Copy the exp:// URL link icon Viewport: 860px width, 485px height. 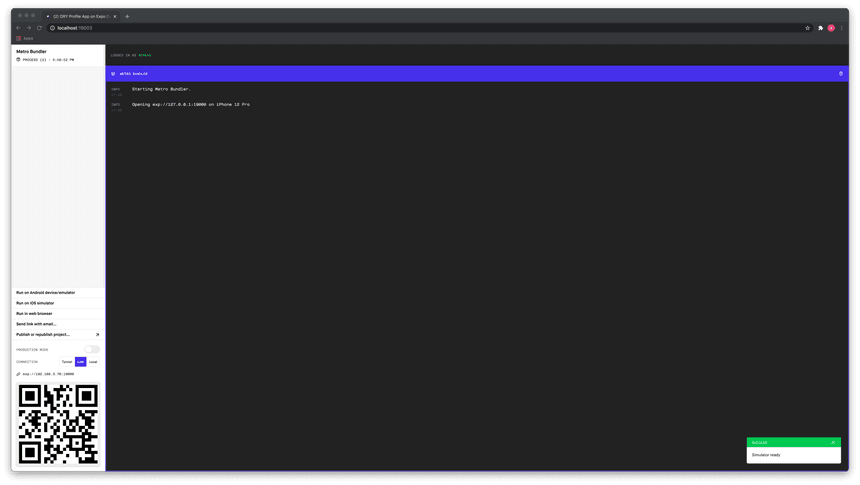(18, 374)
